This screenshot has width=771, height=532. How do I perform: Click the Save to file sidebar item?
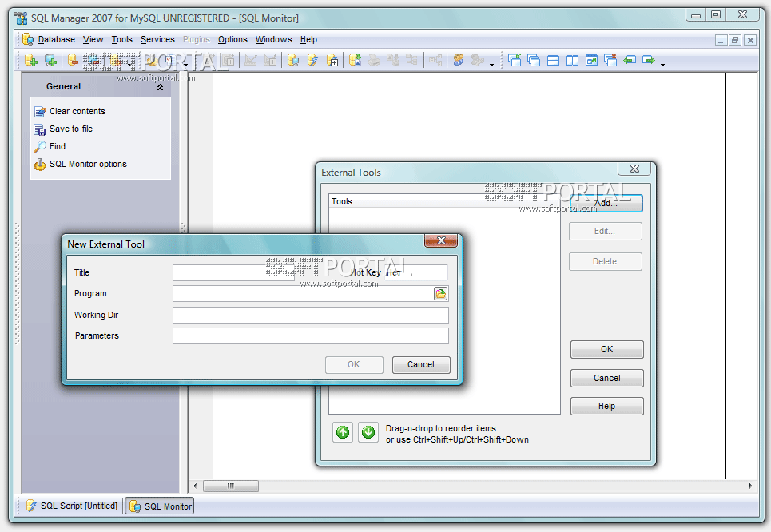tap(63, 129)
